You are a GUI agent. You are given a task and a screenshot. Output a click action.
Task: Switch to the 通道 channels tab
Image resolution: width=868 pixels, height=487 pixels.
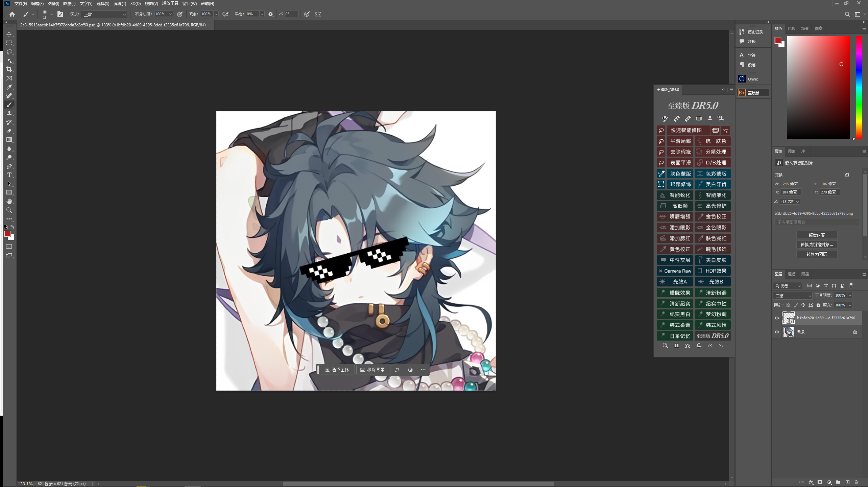coord(792,274)
